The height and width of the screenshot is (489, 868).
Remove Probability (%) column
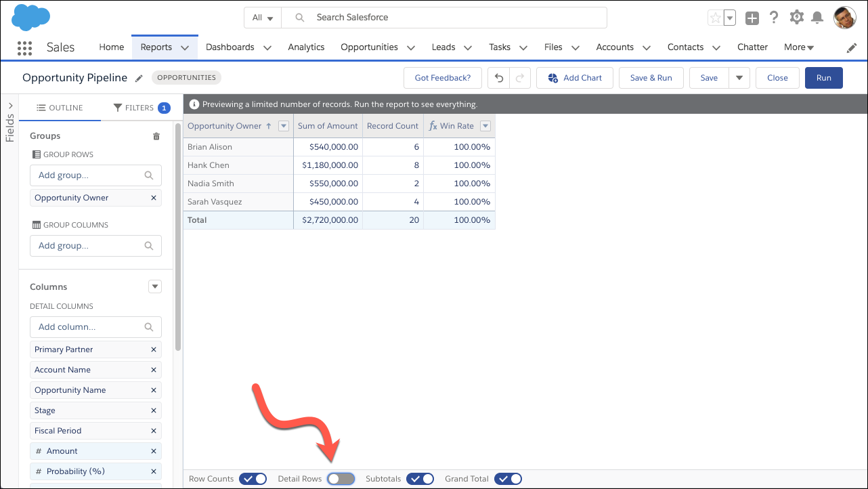coord(154,471)
